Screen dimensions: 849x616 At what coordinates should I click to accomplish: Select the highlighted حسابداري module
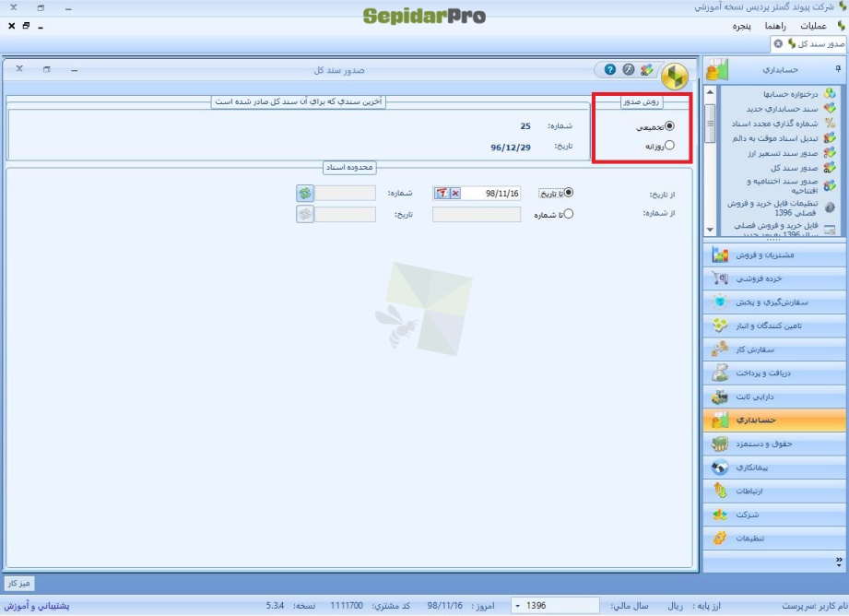coord(774,421)
